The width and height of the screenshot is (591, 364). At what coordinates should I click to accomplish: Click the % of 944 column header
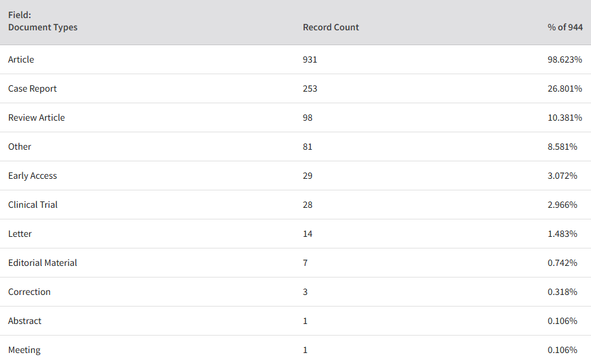pos(565,28)
